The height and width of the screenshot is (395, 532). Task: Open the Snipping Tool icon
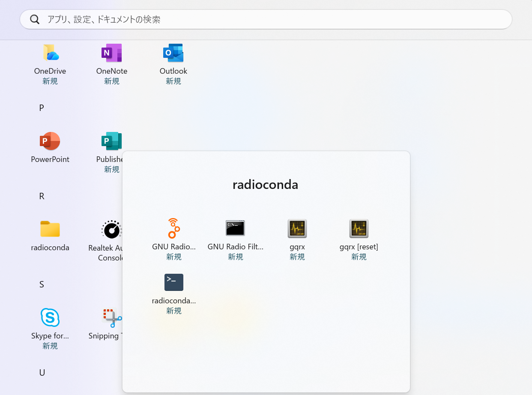112,318
